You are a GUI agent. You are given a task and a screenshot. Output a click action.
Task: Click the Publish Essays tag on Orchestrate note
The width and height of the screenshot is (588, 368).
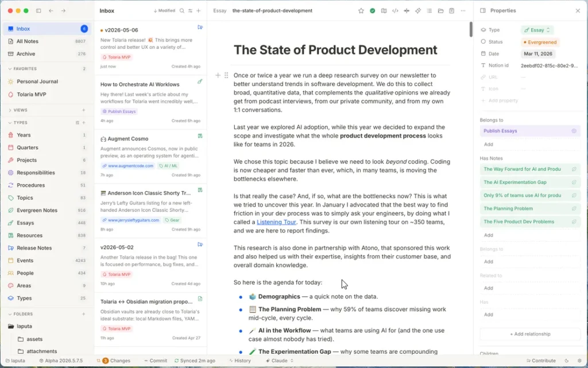(x=119, y=111)
